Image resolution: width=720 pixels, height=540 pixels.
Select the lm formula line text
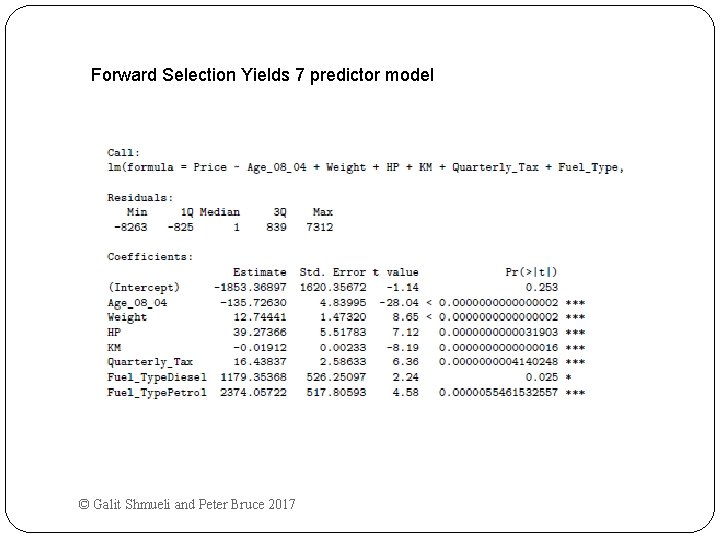tap(366, 168)
